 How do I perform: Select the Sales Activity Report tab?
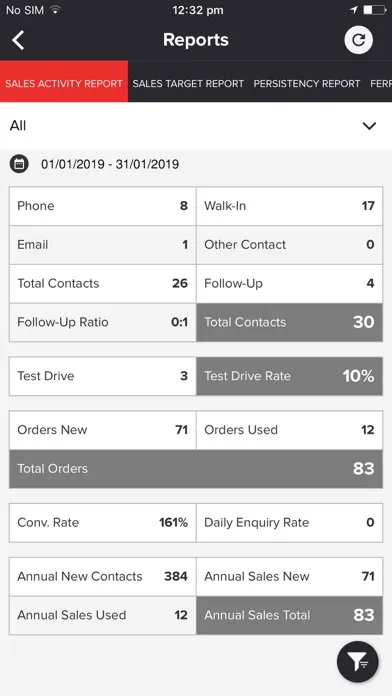click(64, 82)
